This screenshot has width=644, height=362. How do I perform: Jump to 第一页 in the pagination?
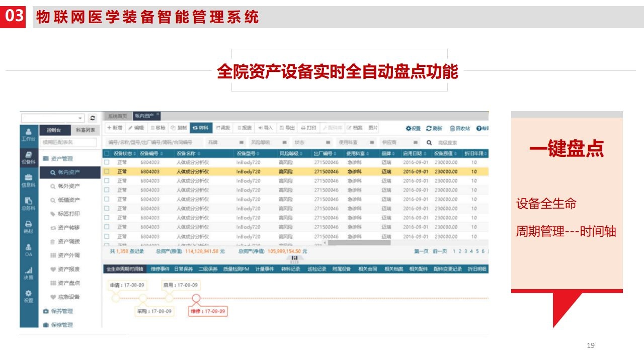point(421,251)
